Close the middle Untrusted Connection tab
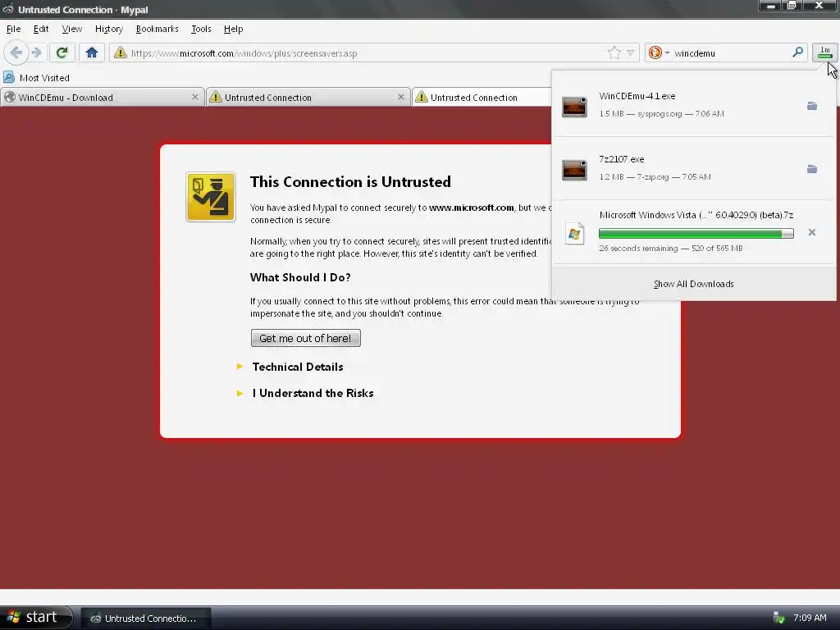840x630 pixels. [x=400, y=97]
